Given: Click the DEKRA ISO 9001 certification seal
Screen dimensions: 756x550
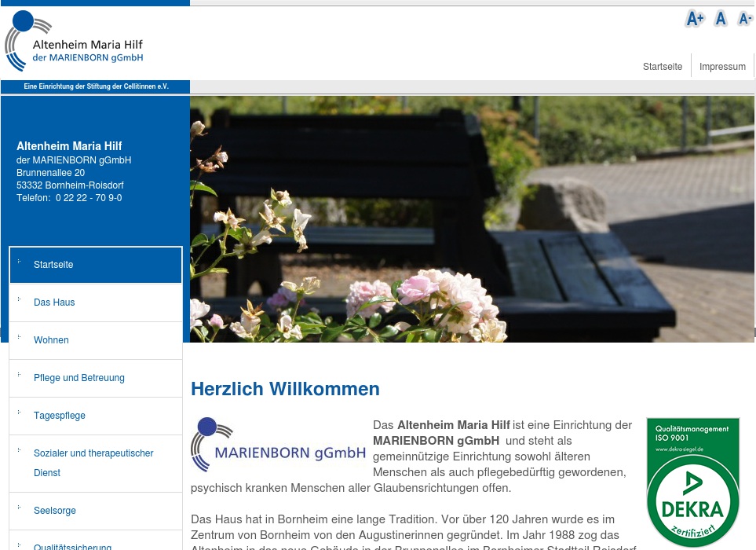Looking at the screenshot, I should [x=692, y=482].
